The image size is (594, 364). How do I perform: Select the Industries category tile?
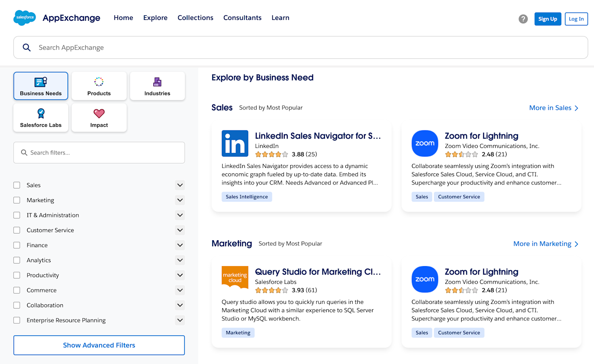(x=157, y=86)
